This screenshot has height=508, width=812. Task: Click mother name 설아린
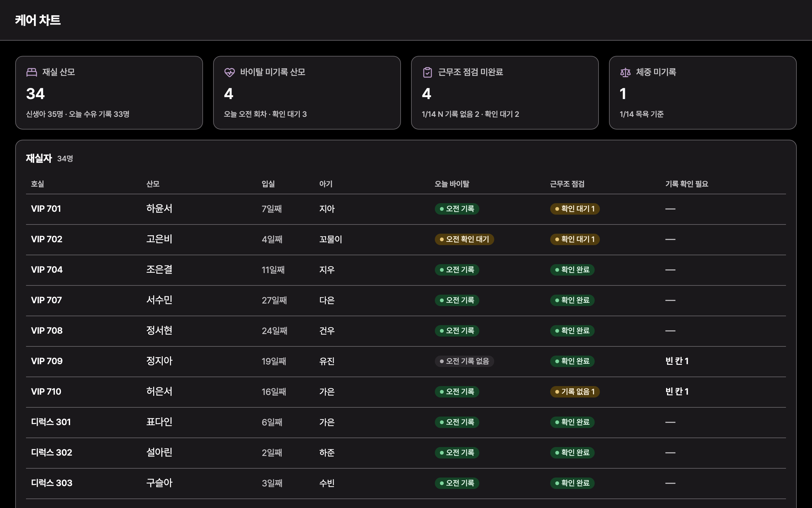click(159, 452)
